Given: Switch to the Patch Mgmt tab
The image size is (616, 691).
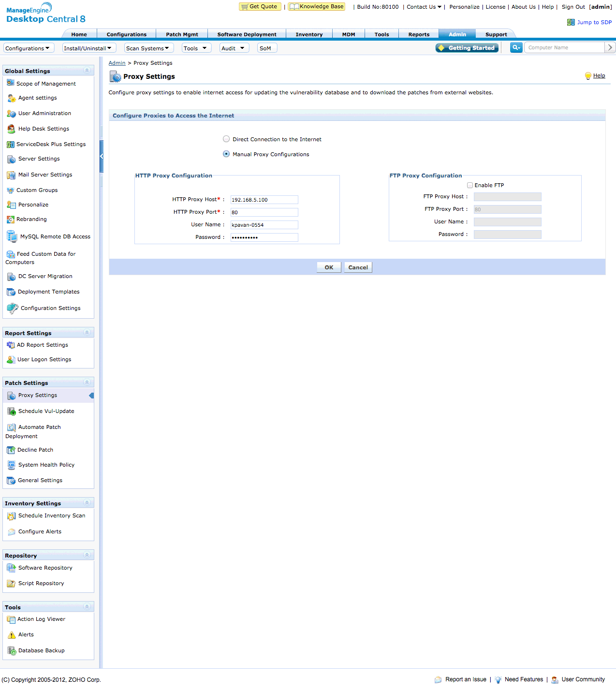Looking at the screenshot, I should (182, 34).
